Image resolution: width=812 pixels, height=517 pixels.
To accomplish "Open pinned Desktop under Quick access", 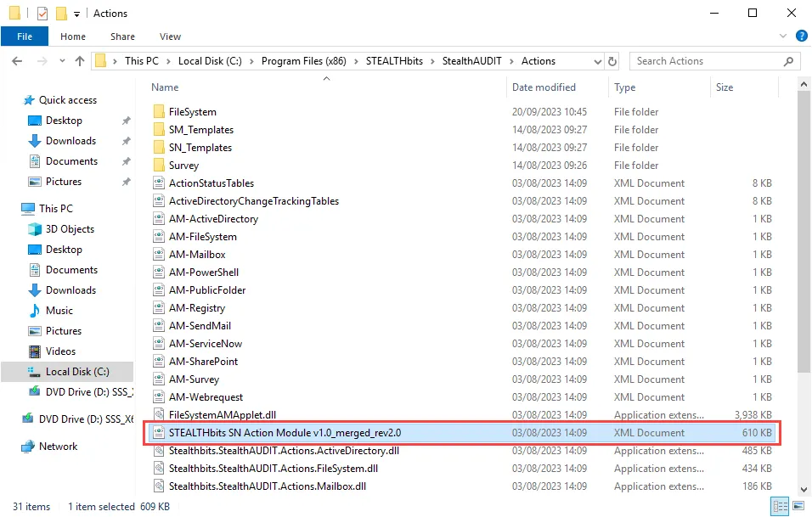I will 64,120.
